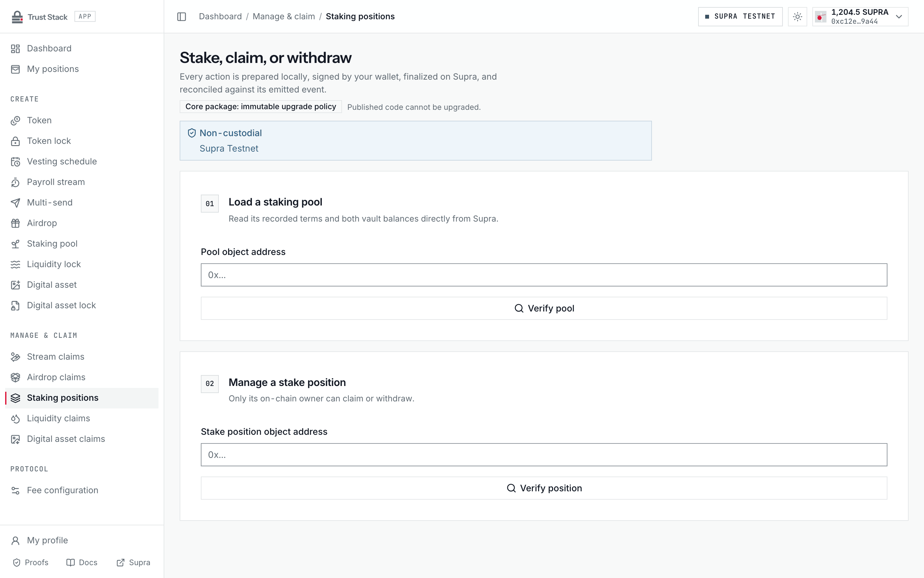This screenshot has height=578, width=924.
Task: Open Dashboard in the sidebar
Action: [x=82, y=48]
